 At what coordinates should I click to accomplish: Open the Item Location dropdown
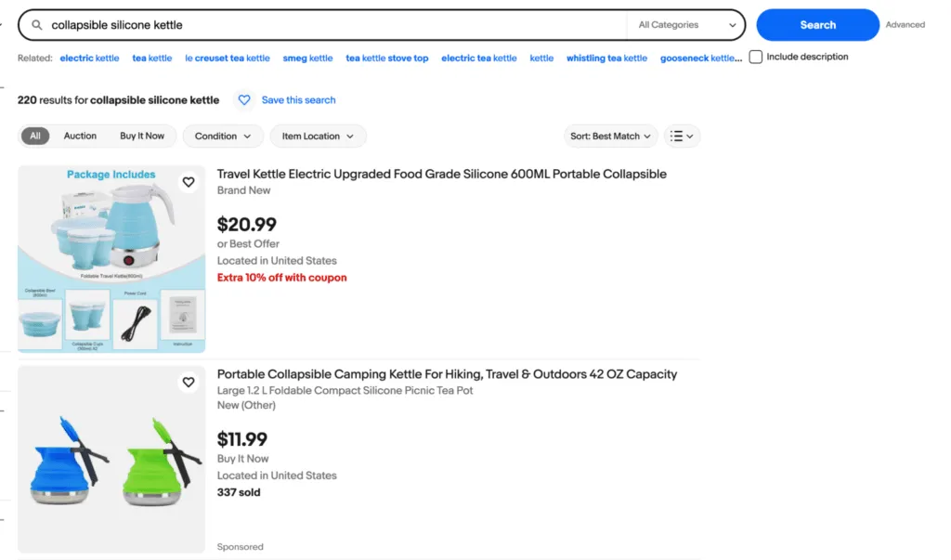tap(318, 136)
